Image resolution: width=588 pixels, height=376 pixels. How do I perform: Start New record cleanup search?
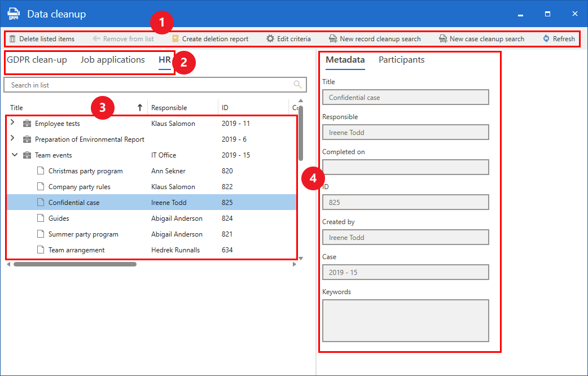click(x=375, y=39)
